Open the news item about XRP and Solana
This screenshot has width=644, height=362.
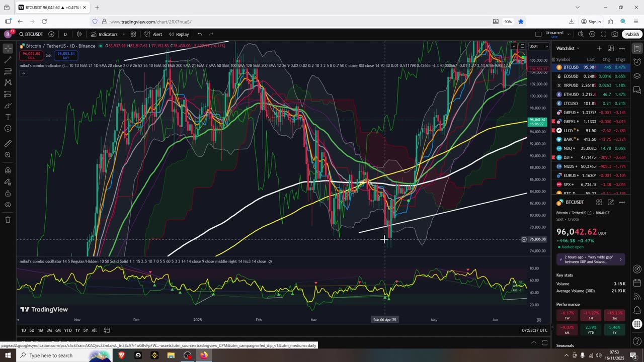[x=591, y=259]
